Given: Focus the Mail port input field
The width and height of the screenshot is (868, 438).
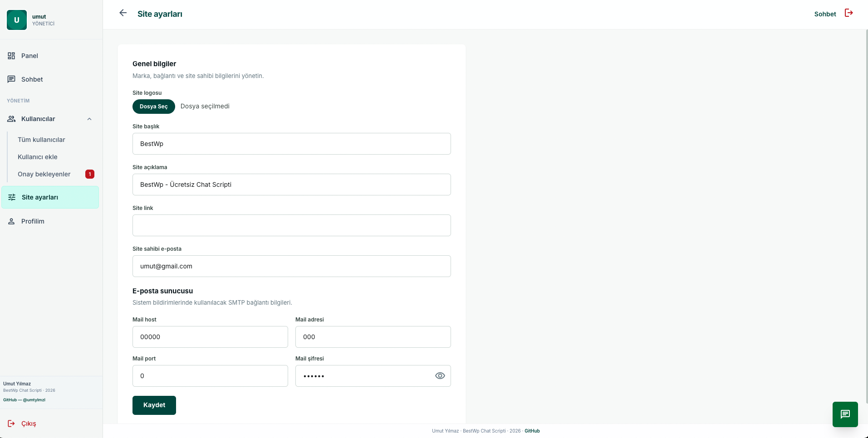Looking at the screenshot, I should click(210, 376).
